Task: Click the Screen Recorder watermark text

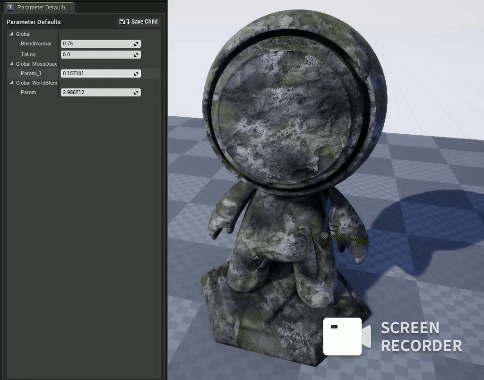Action: [x=422, y=337]
